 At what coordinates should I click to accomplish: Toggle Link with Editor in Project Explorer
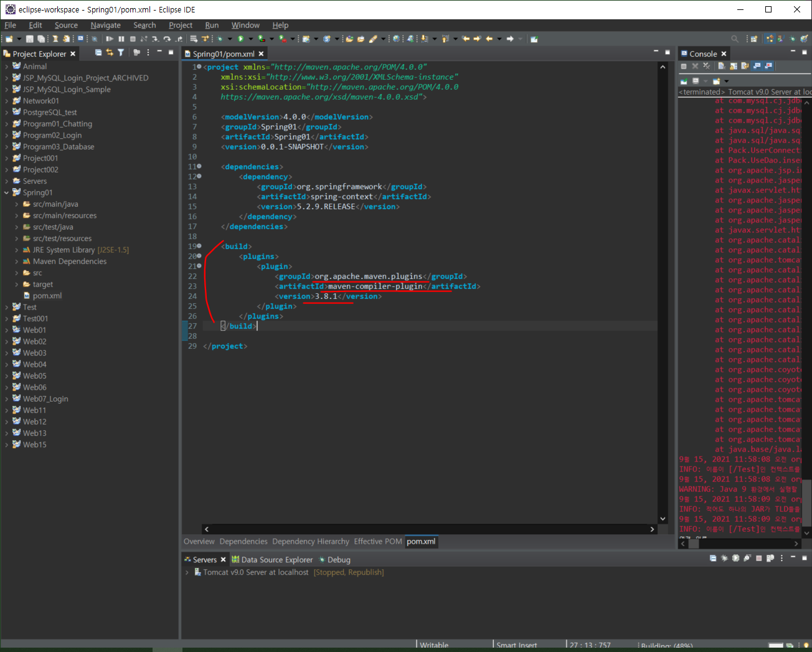pos(110,53)
